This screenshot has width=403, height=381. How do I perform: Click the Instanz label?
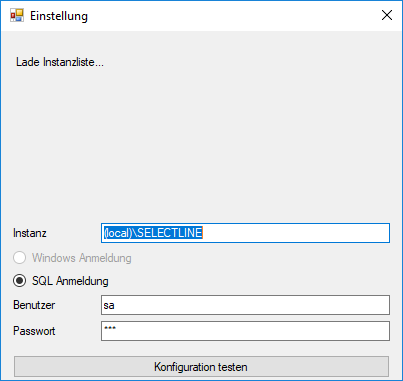pos(30,233)
